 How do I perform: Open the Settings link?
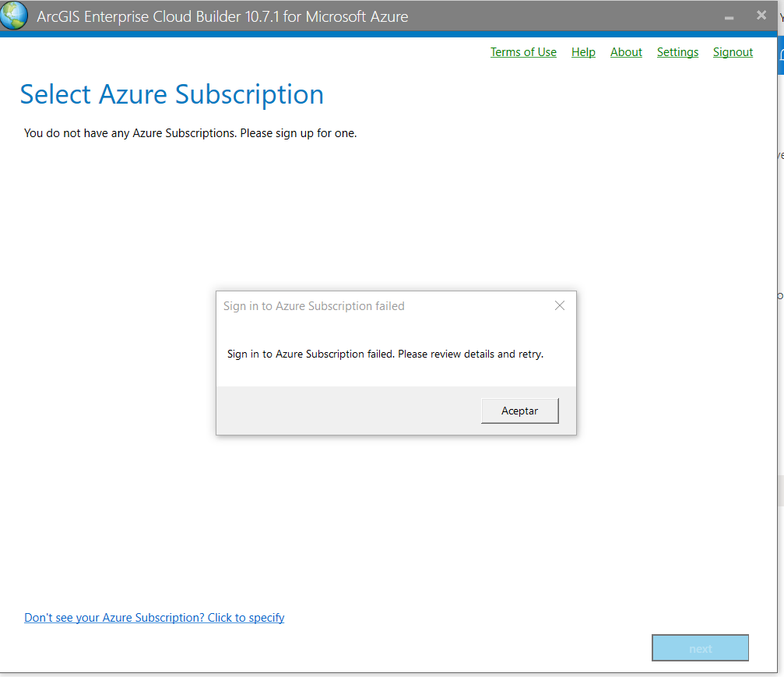click(x=677, y=52)
